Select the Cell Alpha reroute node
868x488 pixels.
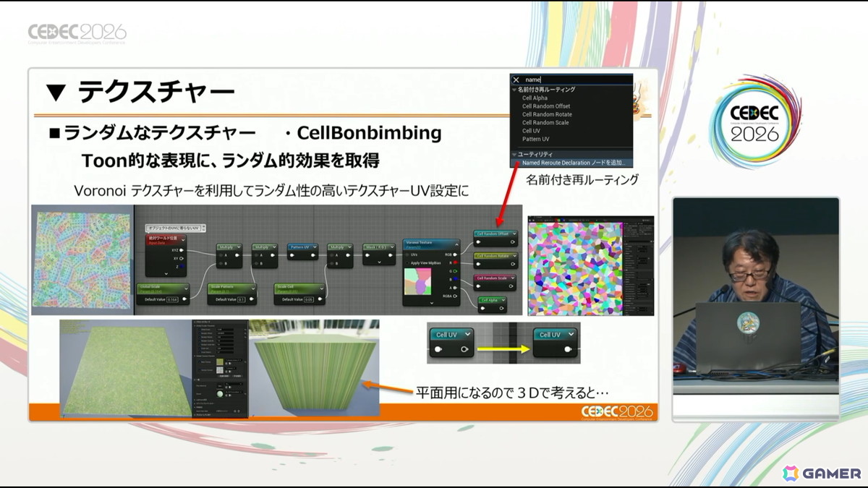[x=493, y=304]
